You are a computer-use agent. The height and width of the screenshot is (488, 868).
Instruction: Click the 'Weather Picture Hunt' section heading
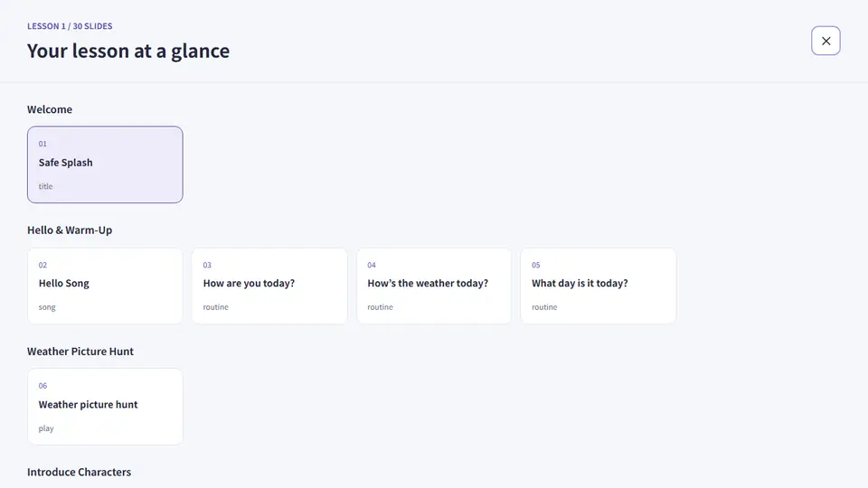[x=80, y=351]
